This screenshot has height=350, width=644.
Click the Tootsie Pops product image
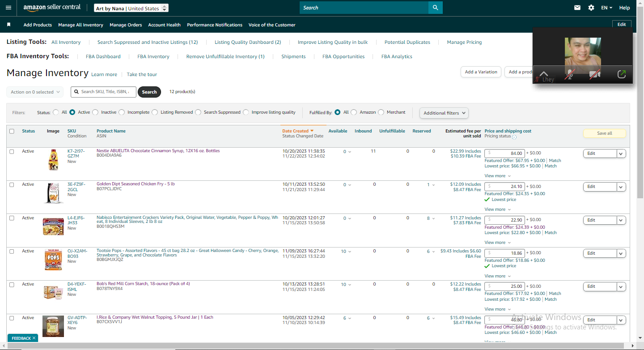[53, 260]
